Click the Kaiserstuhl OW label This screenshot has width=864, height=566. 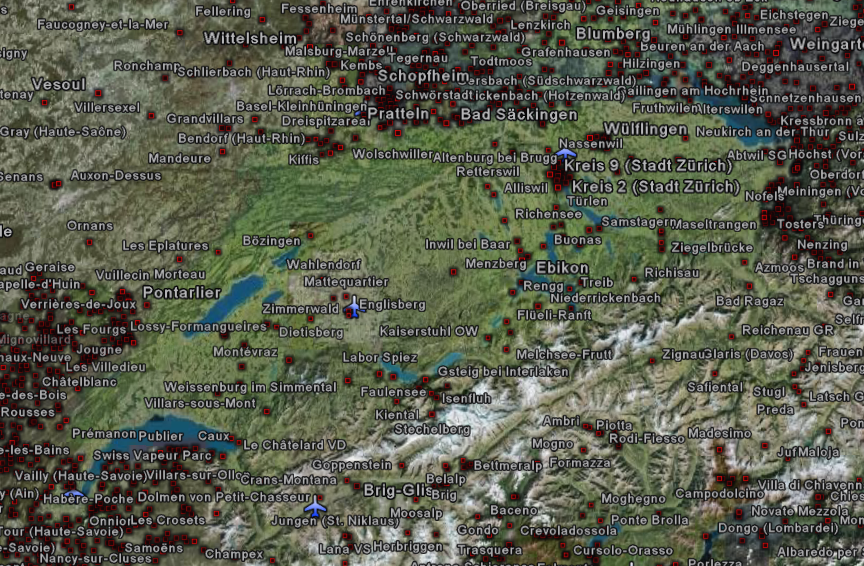429,331
